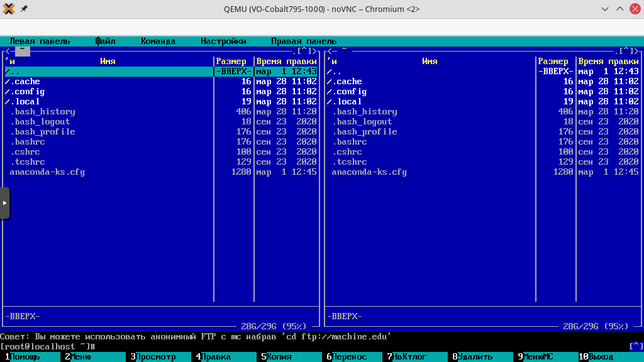
Task: Sort left panel by Время правки column
Action: [x=287, y=61]
